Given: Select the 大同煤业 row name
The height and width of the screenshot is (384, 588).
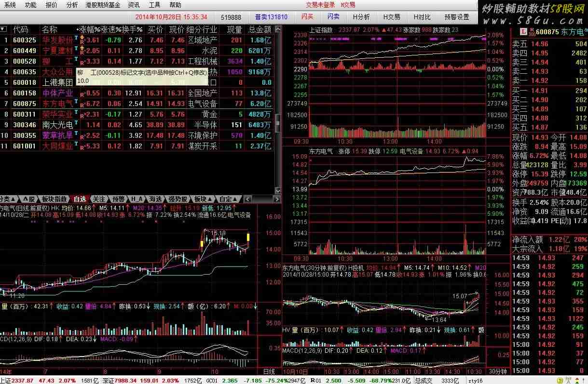Looking at the screenshot, I should pos(57,146).
